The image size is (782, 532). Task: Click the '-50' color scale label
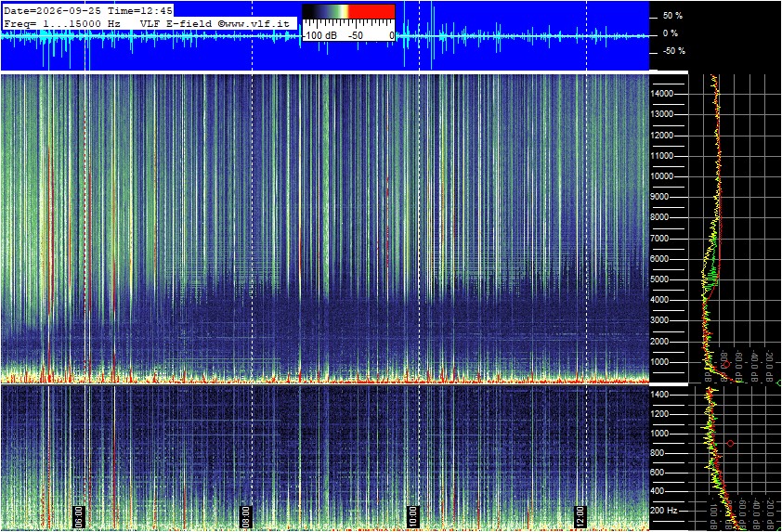pyautogui.click(x=356, y=36)
